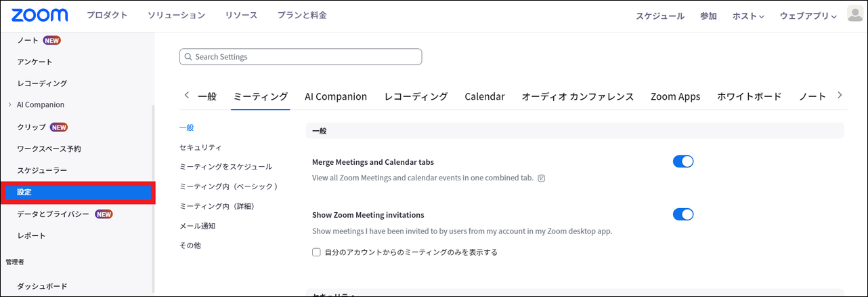This screenshot has height=297, width=868.
Task: Click NEW badge next to ノート
Action: (52, 41)
